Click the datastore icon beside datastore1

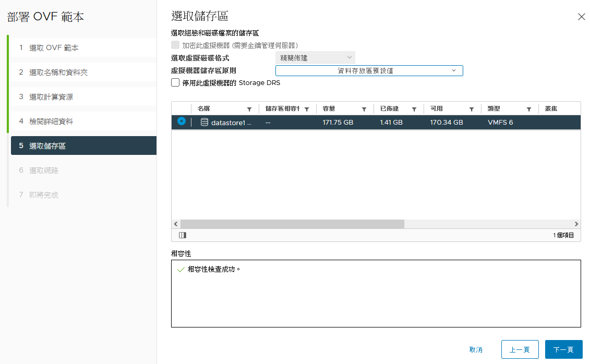[203, 122]
